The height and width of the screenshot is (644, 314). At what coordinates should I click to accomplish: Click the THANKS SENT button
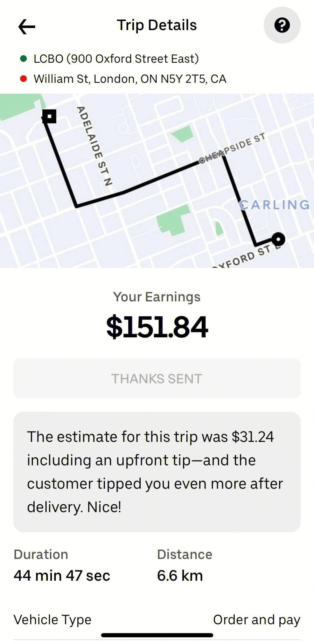(x=157, y=378)
